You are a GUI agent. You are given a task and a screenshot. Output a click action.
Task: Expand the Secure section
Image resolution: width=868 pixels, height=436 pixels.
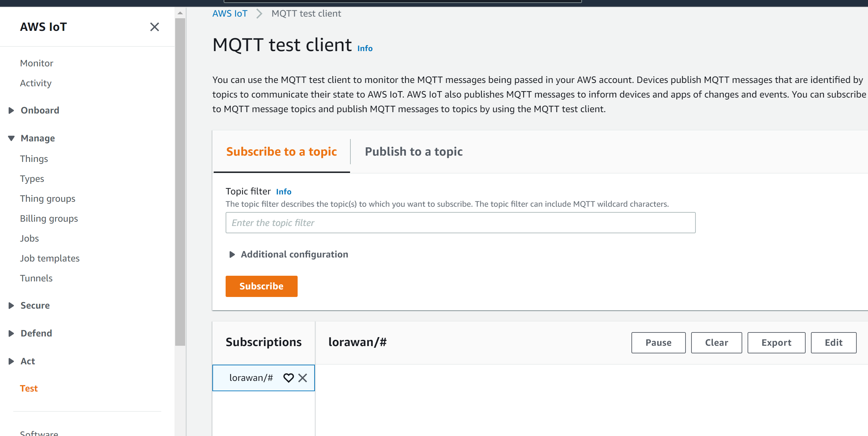coord(11,305)
